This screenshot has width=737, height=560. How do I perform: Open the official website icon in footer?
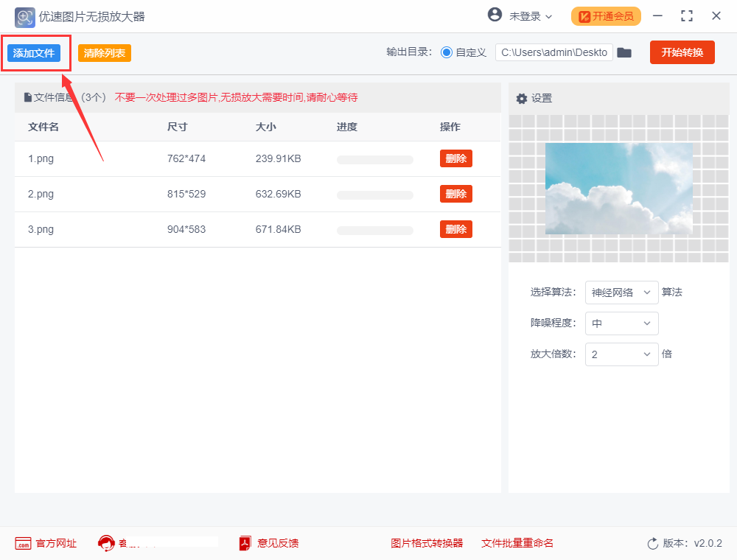[x=23, y=543]
